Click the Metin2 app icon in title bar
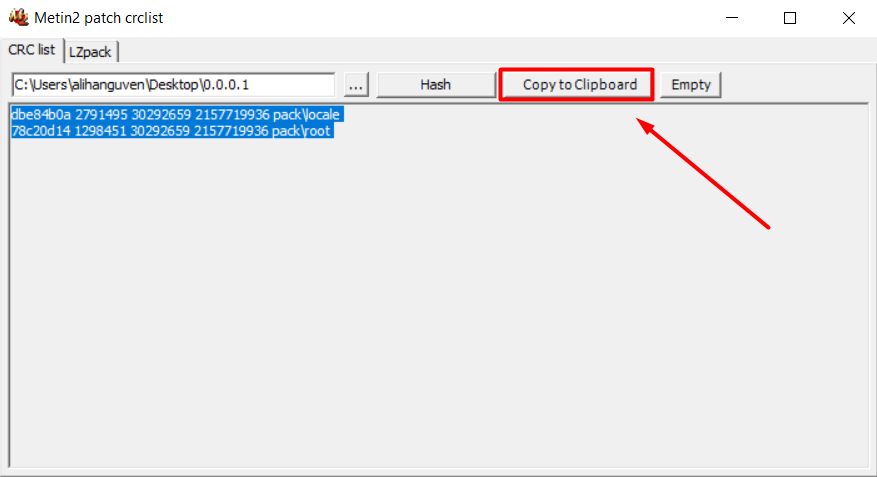The image size is (877, 477). 18,17
